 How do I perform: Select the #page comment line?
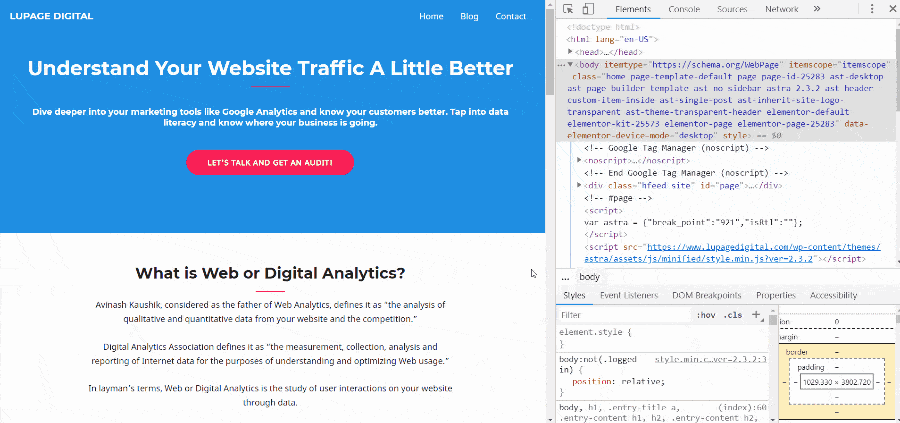pos(616,198)
